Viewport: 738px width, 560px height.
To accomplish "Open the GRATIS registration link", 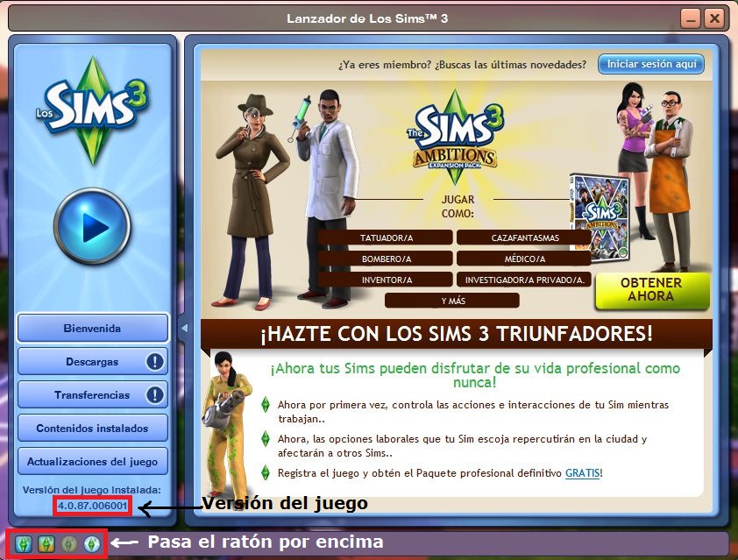I will 583,473.
